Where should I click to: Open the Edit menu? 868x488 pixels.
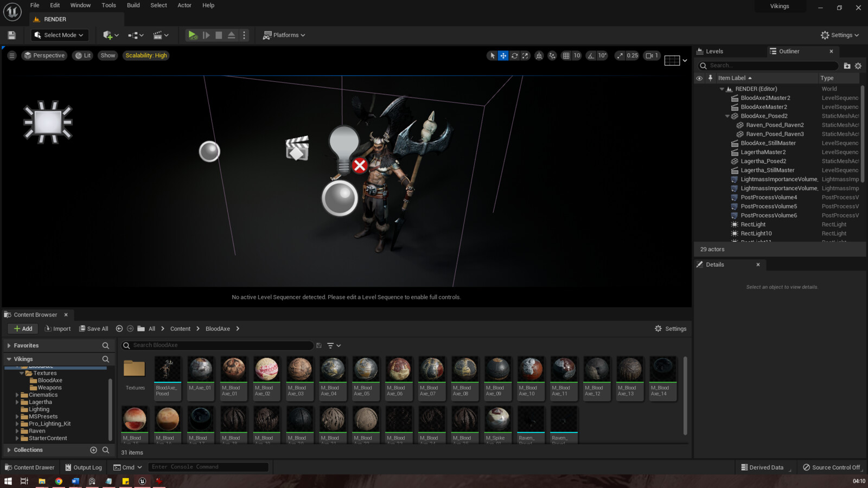tap(55, 5)
